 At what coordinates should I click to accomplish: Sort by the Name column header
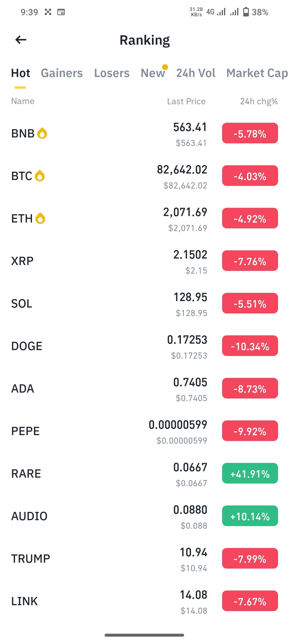[x=23, y=101]
